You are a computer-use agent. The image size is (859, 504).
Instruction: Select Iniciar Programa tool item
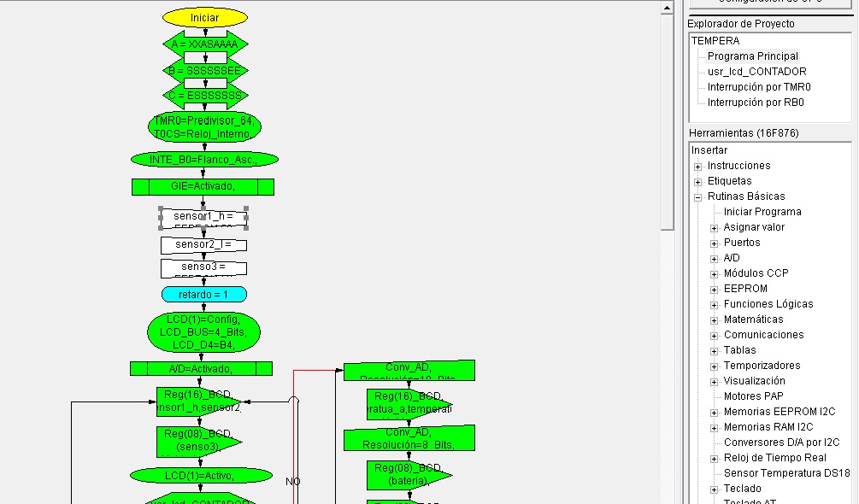762,211
